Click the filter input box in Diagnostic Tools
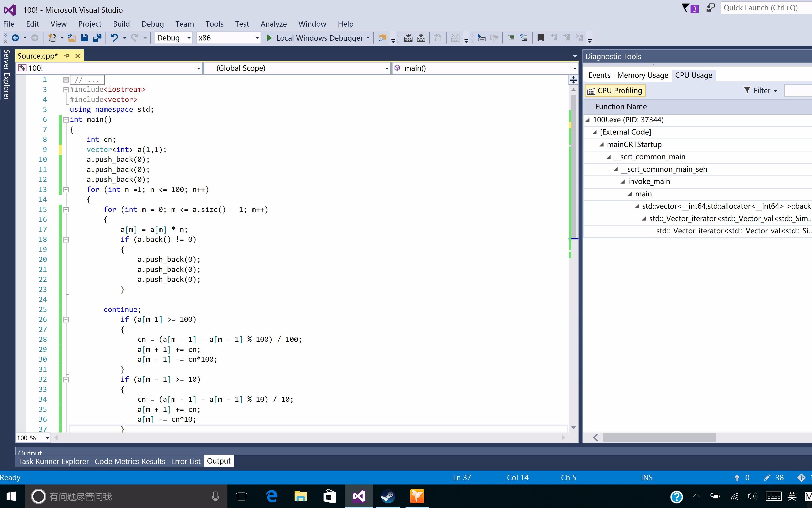The width and height of the screenshot is (812, 508). pos(798,91)
